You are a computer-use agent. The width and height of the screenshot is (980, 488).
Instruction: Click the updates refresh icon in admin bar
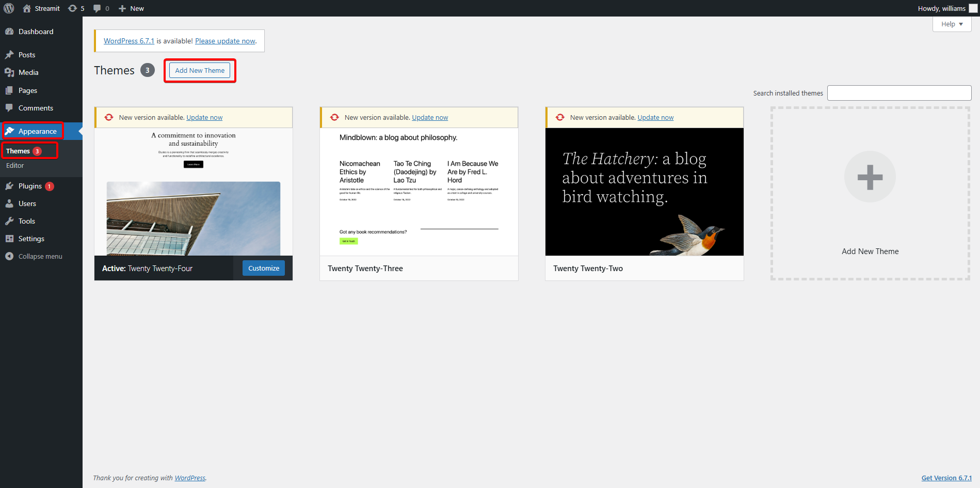click(x=73, y=8)
